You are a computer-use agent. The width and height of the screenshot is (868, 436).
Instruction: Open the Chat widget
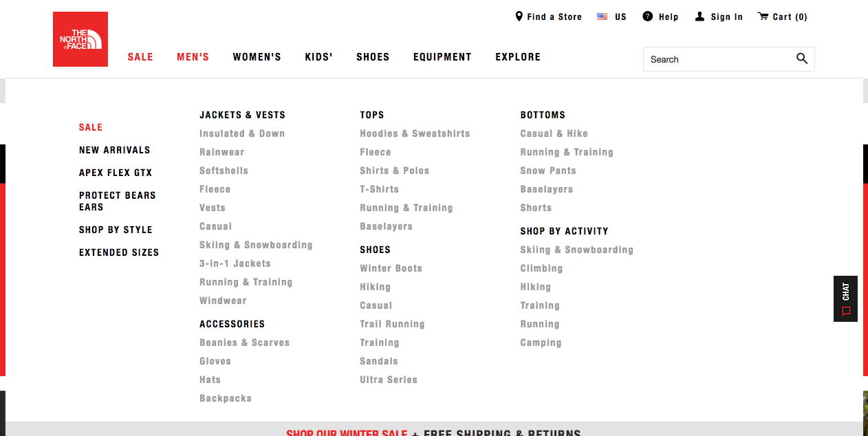click(x=845, y=299)
